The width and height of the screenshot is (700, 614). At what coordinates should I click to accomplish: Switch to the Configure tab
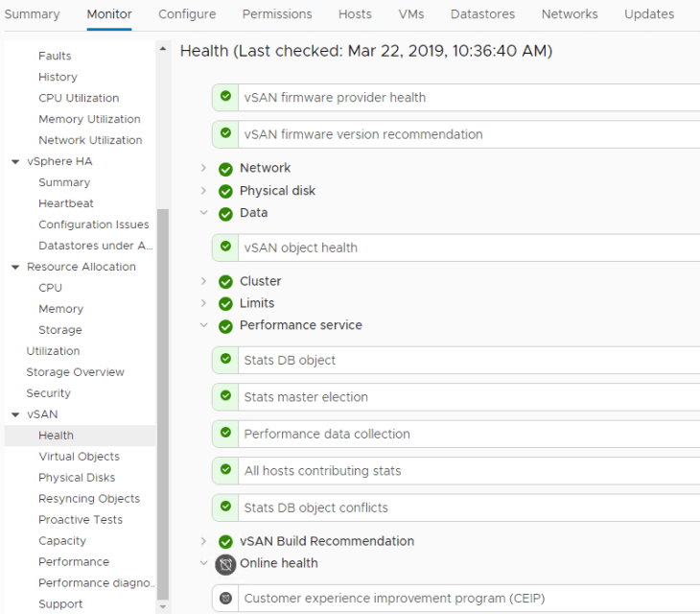coord(187,14)
